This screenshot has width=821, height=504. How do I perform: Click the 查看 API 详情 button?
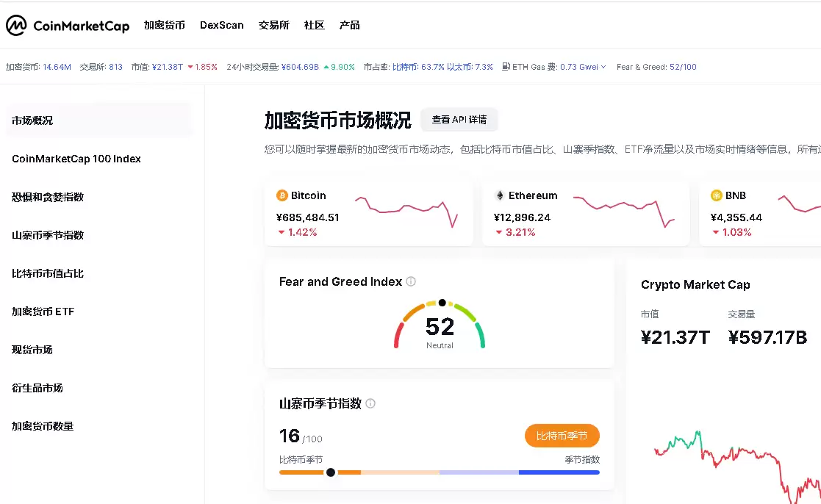459,120
